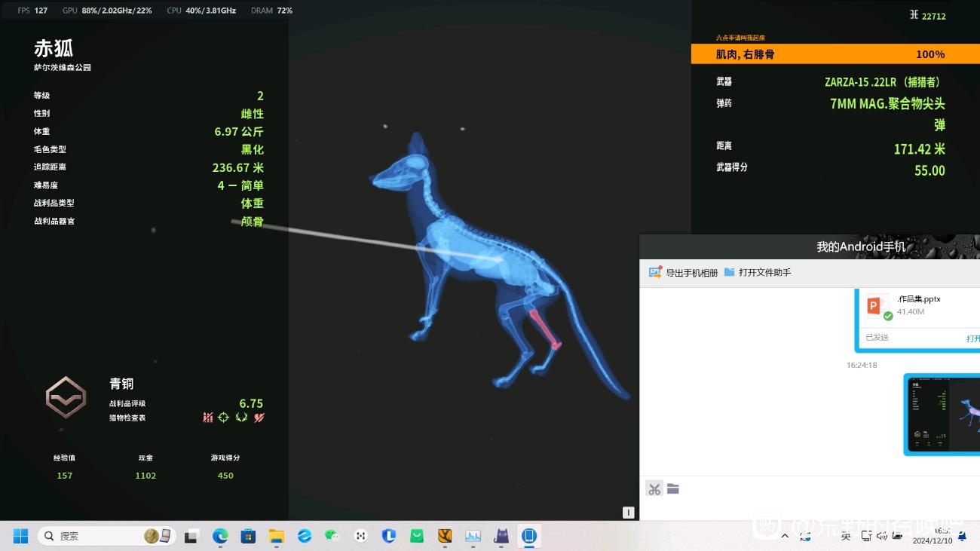Click the active phone taskbar icon
The image size is (980, 551).
(529, 536)
